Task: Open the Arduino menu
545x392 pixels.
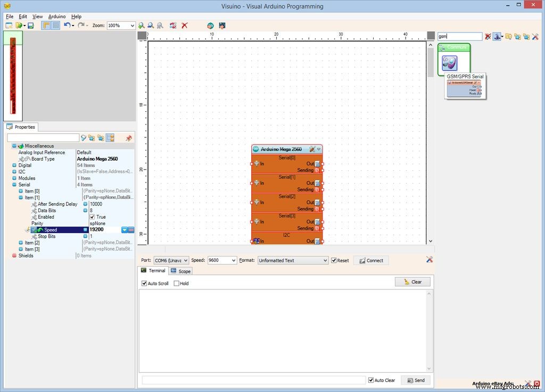Action: [x=57, y=16]
